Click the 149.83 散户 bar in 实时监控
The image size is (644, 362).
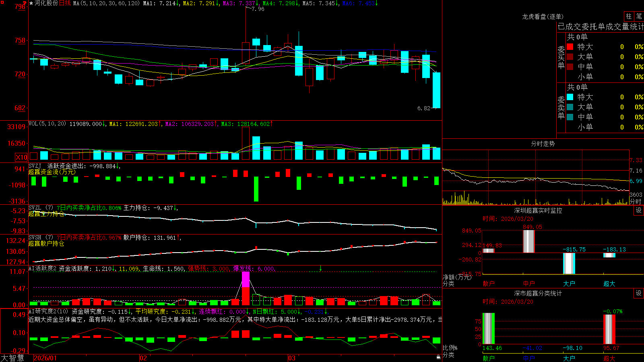pyautogui.click(x=489, y=251)
